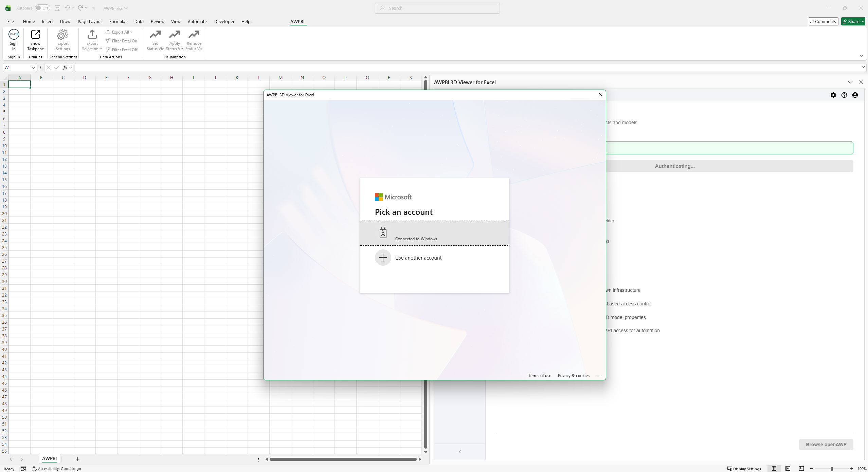Expand the Export All dropdown

coord(131,32)
